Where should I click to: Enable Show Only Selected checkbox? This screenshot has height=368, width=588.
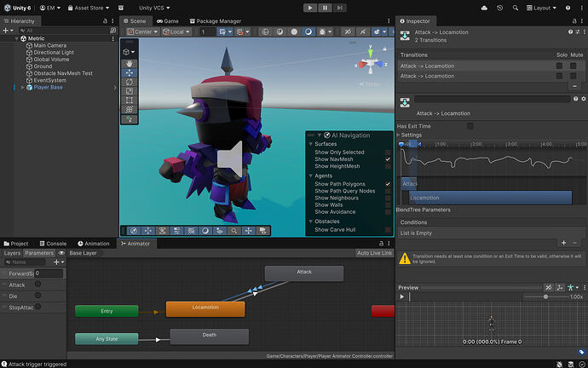click(x=388, y=152)
